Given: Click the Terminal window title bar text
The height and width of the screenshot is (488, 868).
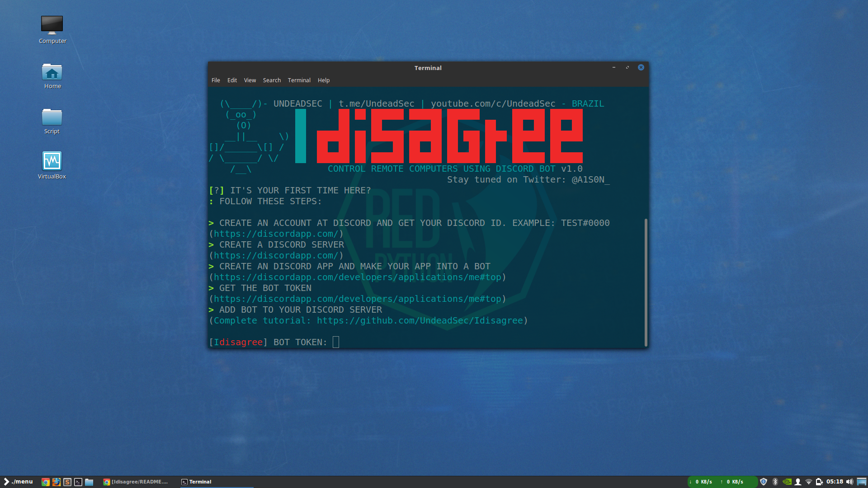Looking at the screenshot, I should point(428,68).
